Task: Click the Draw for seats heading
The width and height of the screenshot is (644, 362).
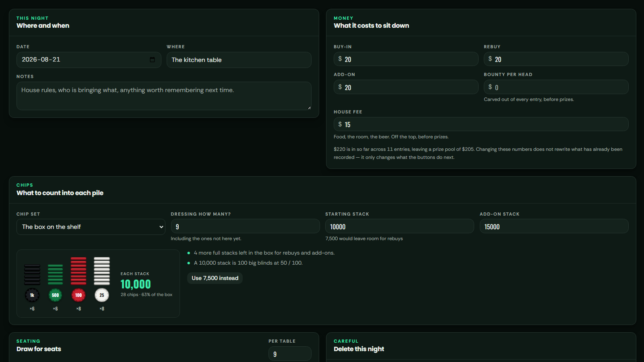Action: tap(39, 349)
